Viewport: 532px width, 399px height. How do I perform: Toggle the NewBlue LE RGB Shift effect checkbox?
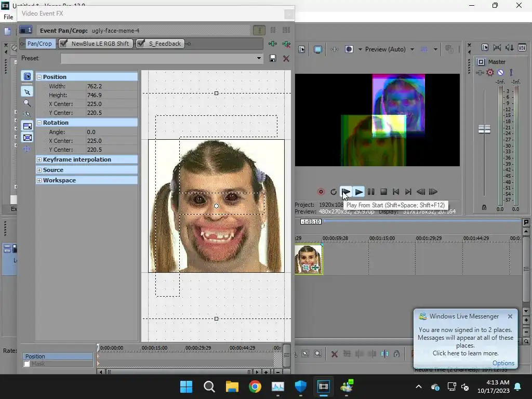click(x=63, y=44)
